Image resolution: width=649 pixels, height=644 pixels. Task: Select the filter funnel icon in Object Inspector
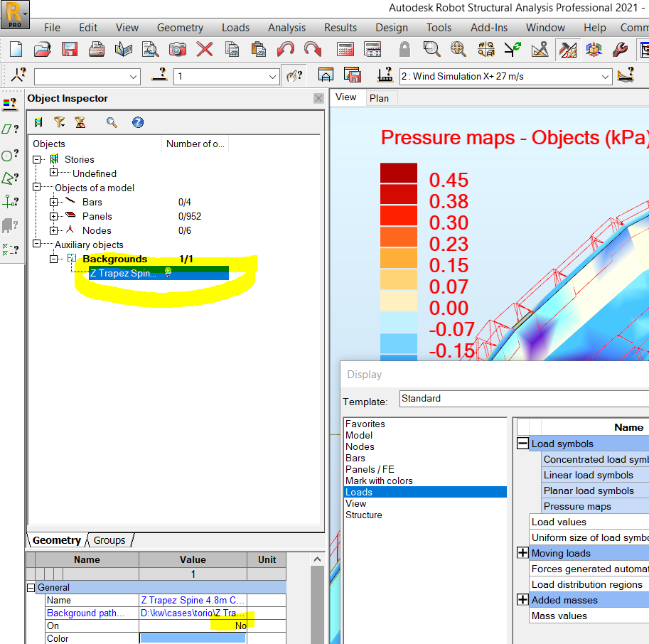click(x=60, y=122)
